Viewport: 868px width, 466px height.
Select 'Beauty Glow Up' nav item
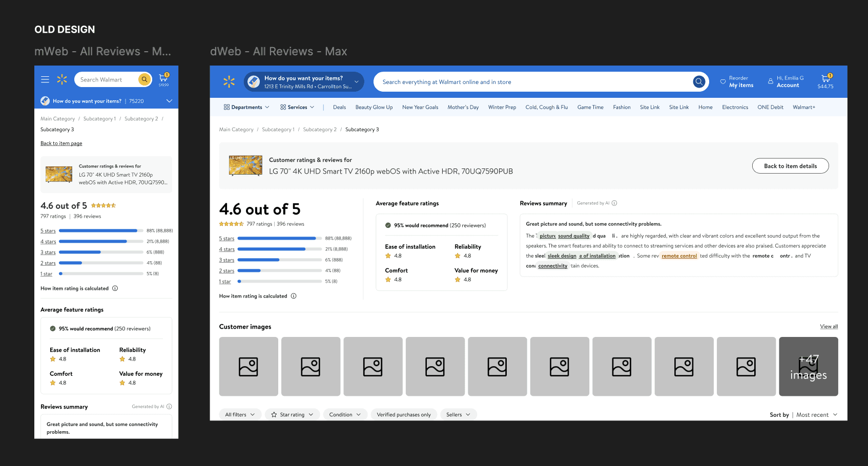click(x=374, y=107)
